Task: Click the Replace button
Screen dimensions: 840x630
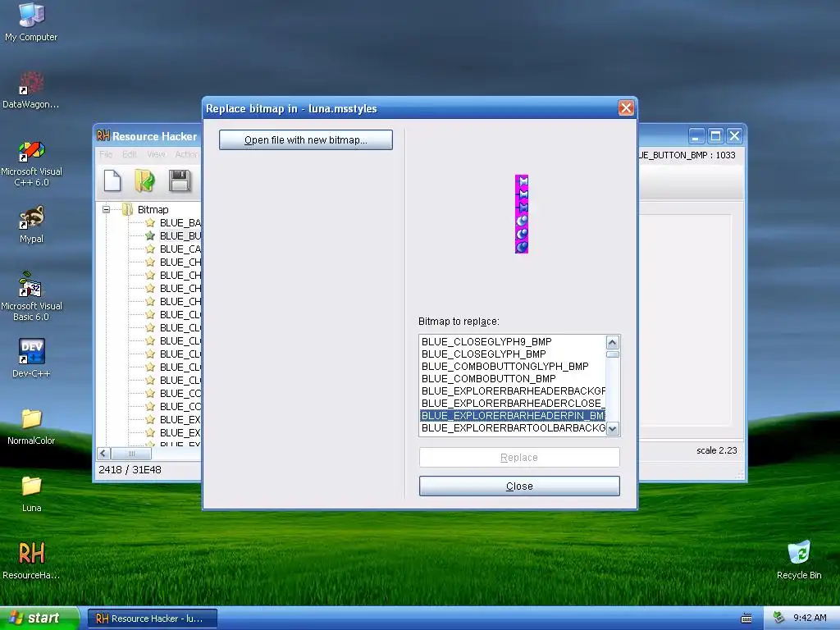Action: 519,458
